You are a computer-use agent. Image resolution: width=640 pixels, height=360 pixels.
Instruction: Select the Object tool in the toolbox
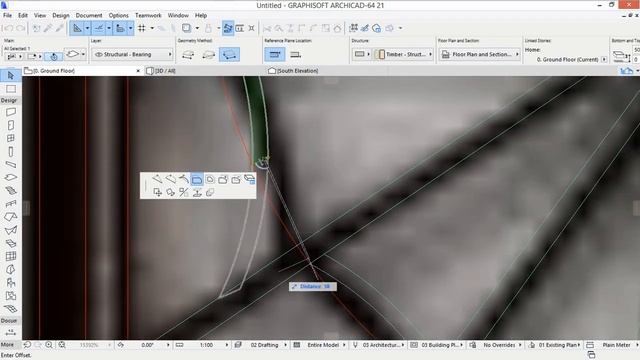tap(11, 282)
